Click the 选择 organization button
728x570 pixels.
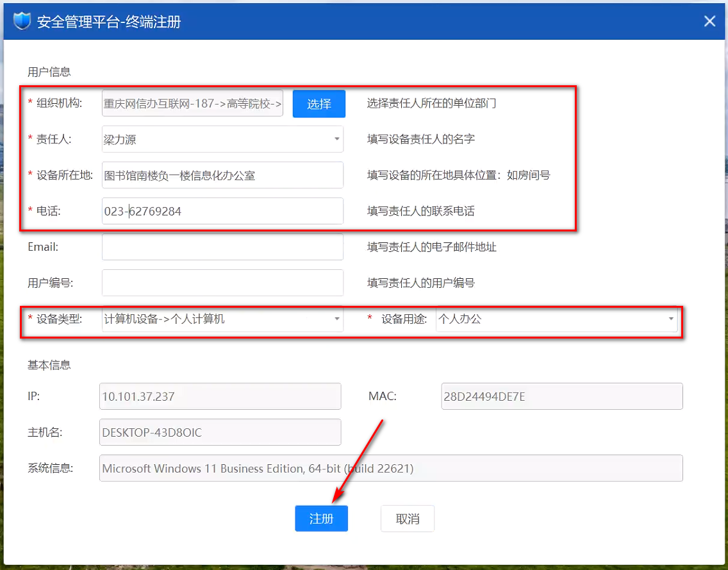coord(318,104)
